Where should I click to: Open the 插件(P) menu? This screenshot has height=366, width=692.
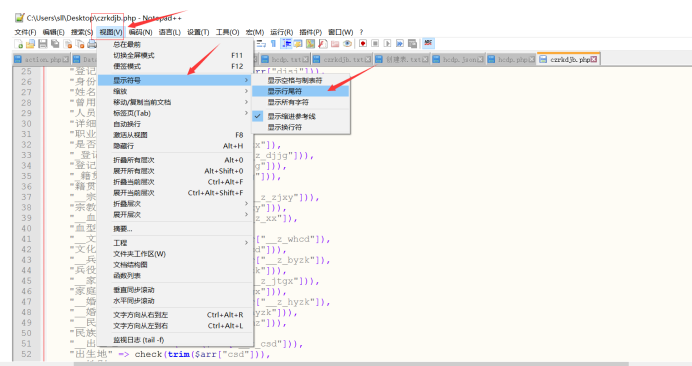pos(311,32)
